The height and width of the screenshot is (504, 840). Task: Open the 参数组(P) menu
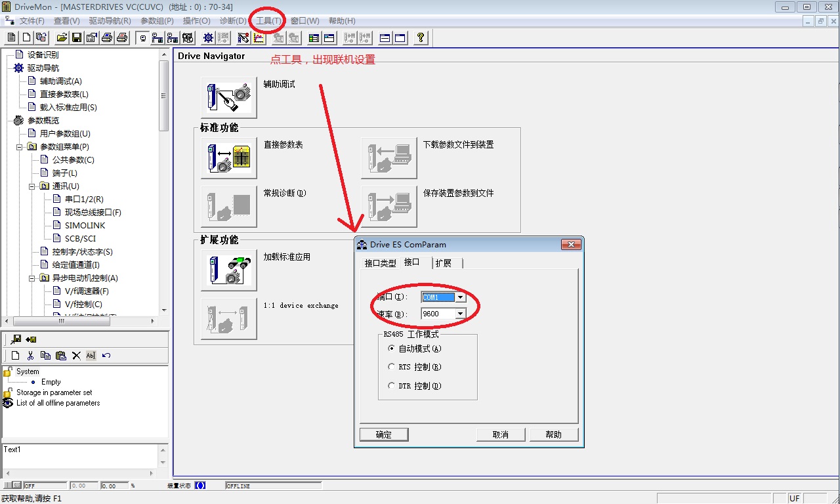(x=157, y=21)
